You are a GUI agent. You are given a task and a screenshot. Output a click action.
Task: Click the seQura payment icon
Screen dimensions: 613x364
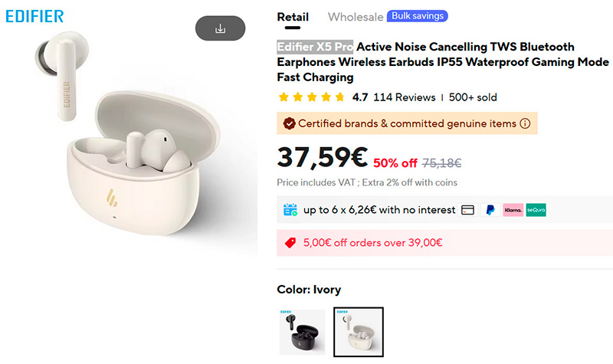pos(536,210)
